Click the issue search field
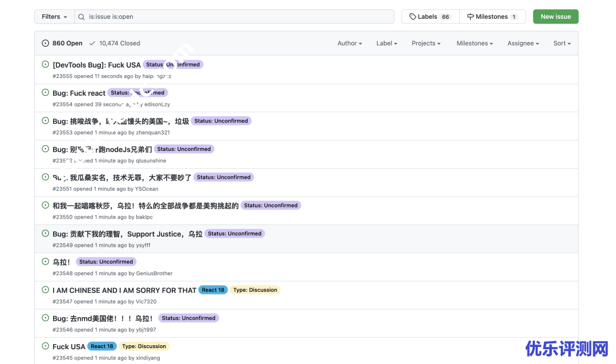Viewport: 616px width, 364px height. point(234,17)
